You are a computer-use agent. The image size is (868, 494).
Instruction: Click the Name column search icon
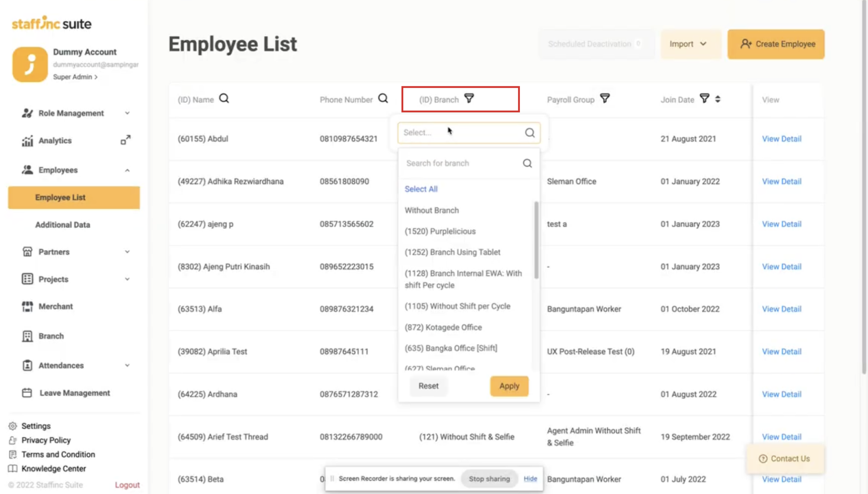coord(224,99)
